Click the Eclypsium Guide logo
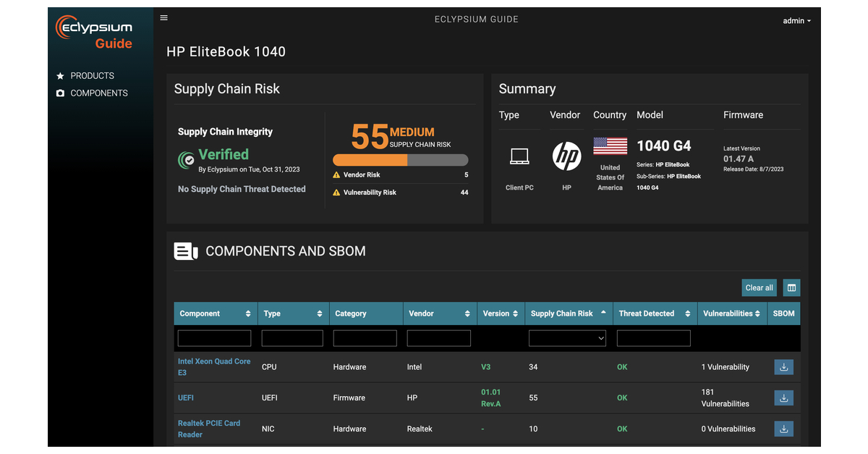Screen dimensions: 868x454 point(93,32)
